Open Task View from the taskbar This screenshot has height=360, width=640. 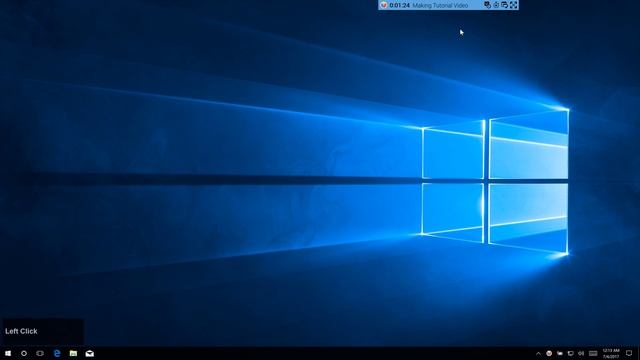tap(40, 353)
